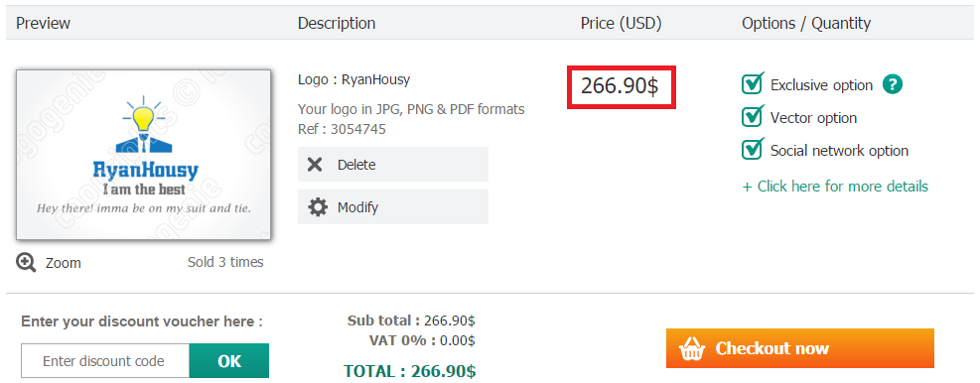Screen dimensions: 980x383
Task: Uncheck the Vector option checkbox
Action: point(753,116)
